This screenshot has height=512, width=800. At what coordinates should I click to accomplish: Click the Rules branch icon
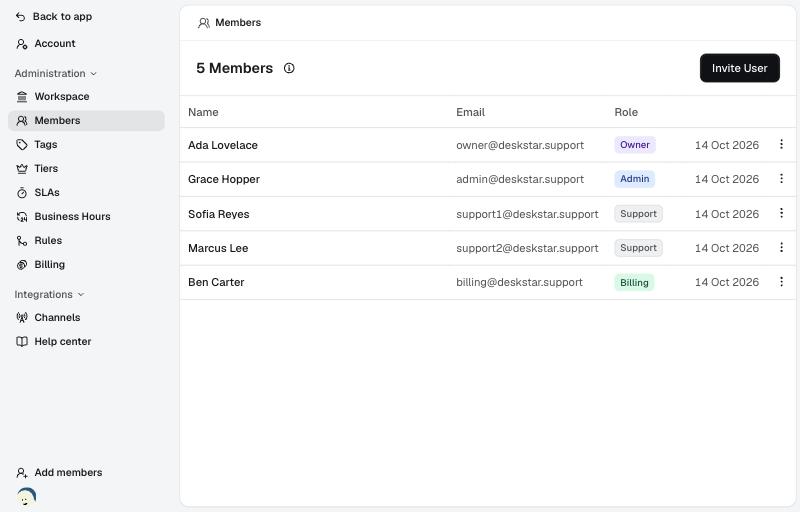click(21, 241)
